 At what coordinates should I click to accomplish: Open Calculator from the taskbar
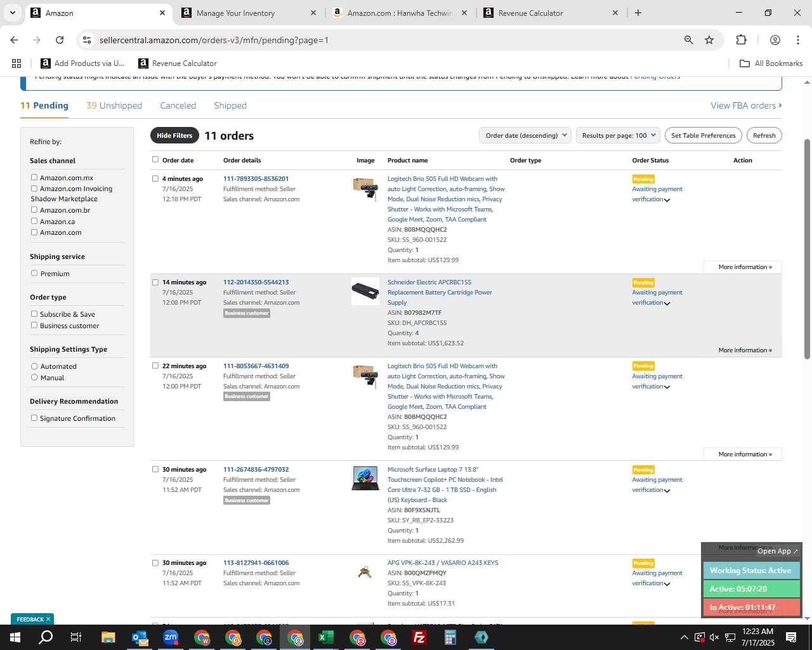tap(450, 637)
